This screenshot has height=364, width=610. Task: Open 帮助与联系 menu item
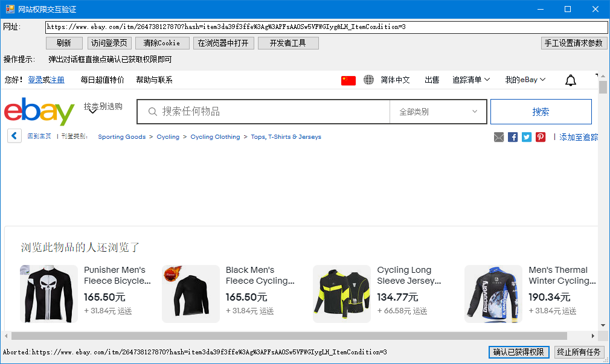point(154,80)
